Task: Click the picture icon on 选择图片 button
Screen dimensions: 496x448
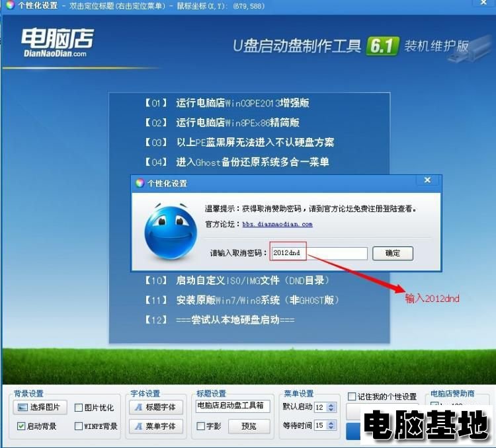Action: (22, 407)
